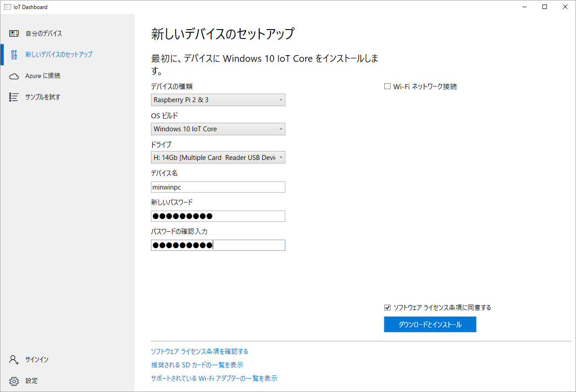Enable Wi-Fi ネットワーク接続 checkbox

pyautogui.click(x=387, y=86)
